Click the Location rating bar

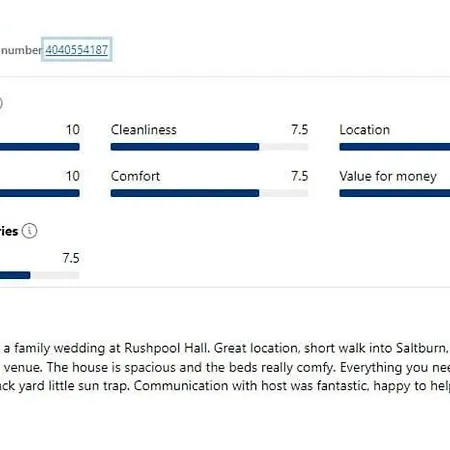pyautogui.click(x=395, y=147)
